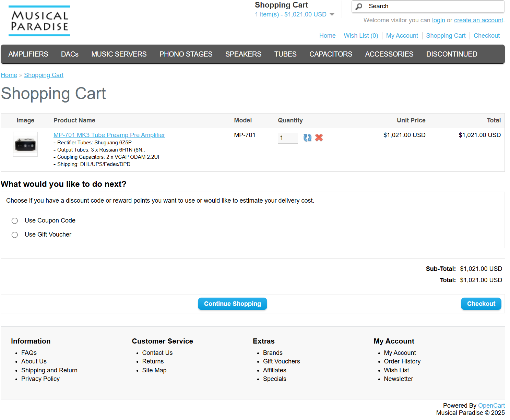This screenshot has width=510, height=420.
Task: Open the MP-701 MK3 Tube Preamp link
Action: click(109, 135)
